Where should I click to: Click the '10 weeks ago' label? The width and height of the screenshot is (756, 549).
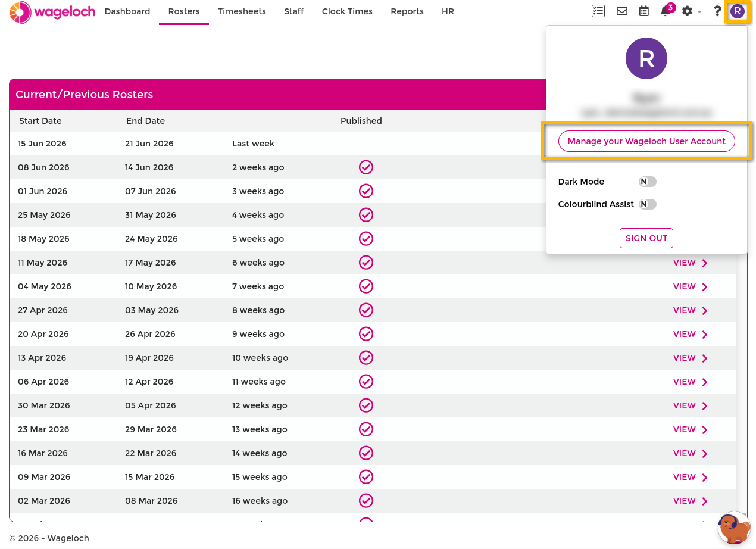tap(260, 358)
